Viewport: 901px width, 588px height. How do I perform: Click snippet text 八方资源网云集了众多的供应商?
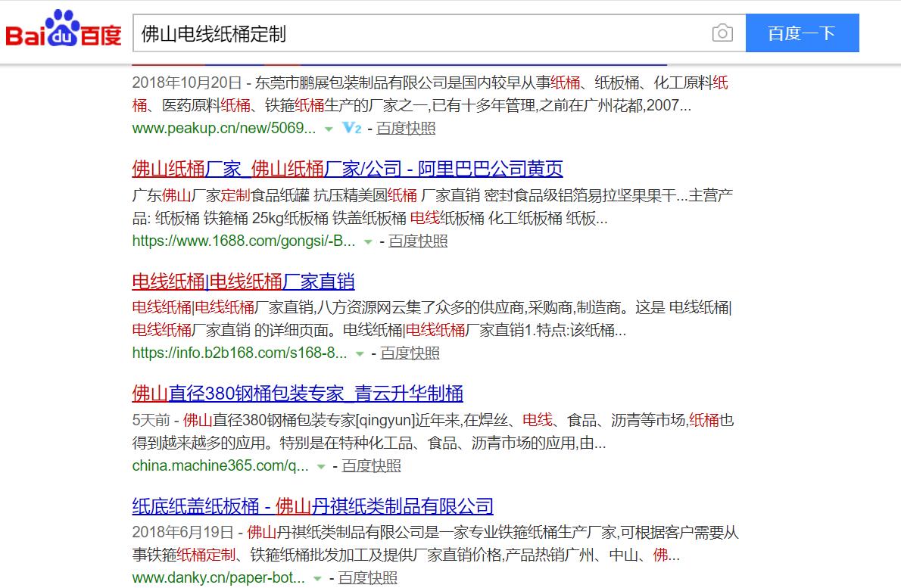tap(420, 308)
